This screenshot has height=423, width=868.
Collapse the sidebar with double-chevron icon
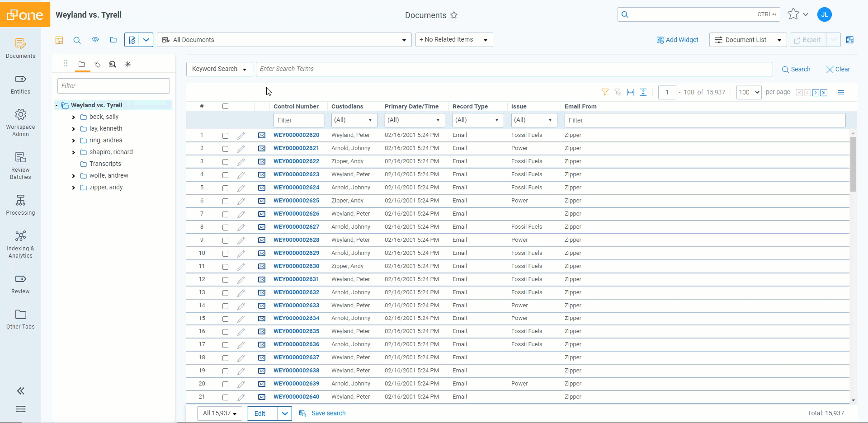click(x=20, y=391)
